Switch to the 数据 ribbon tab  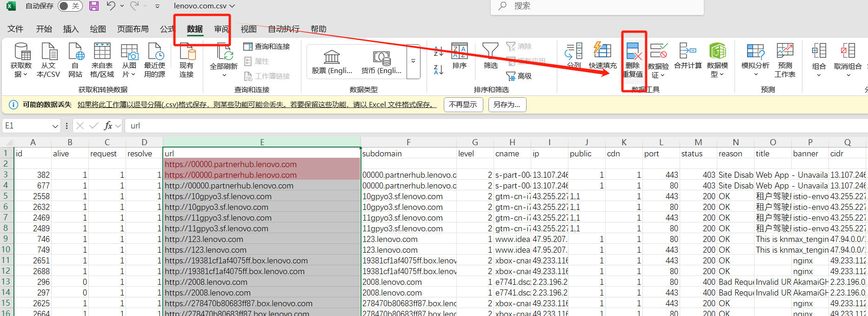point(195,29)
